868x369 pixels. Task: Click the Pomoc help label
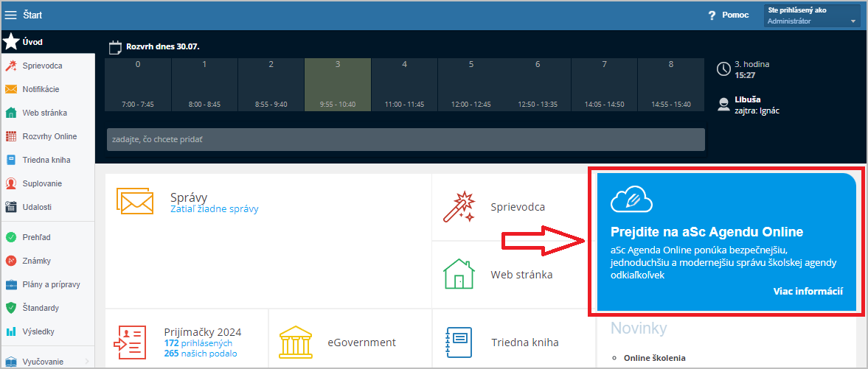click(x=735, y=15)
